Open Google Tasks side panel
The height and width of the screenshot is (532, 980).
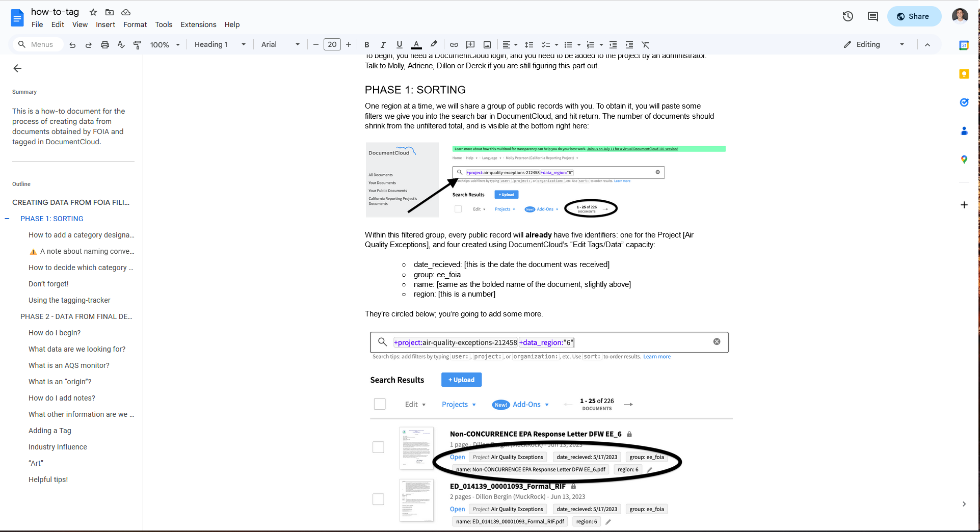pyautogui.click(x=964, y=102)
